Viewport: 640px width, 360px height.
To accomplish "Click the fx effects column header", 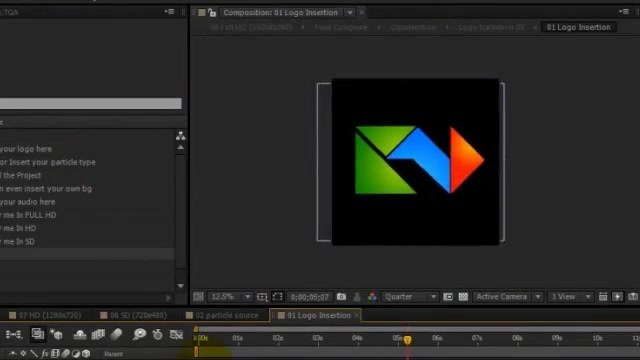I will (x=44, y=353).
